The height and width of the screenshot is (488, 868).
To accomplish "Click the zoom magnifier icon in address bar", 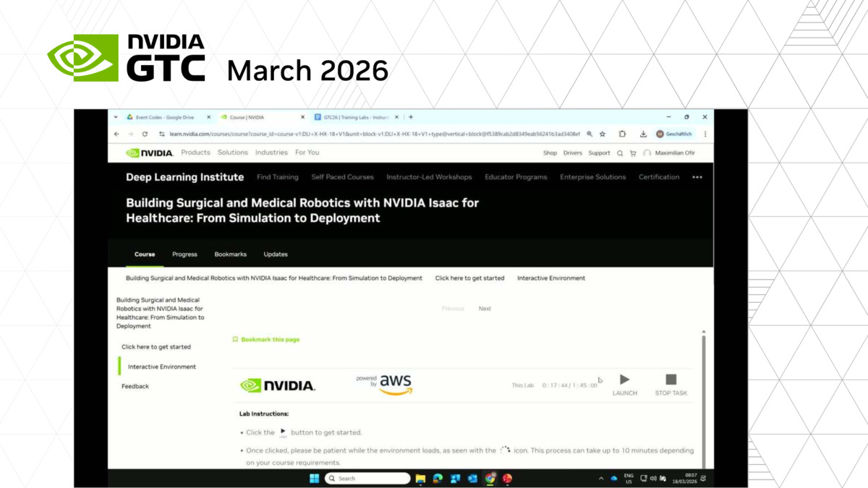I will pyautogui.click(x=590, y=134).
